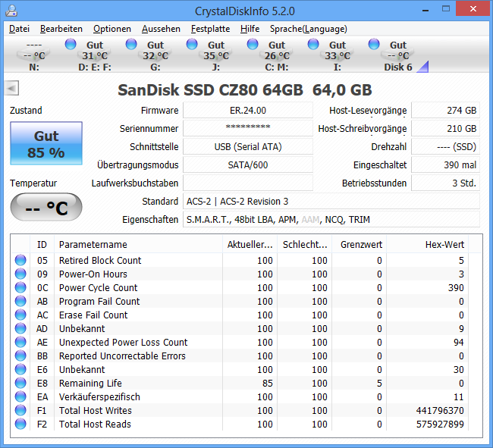Open the Aussehen menu
This screenshot has width=493, height=448.
161,29
